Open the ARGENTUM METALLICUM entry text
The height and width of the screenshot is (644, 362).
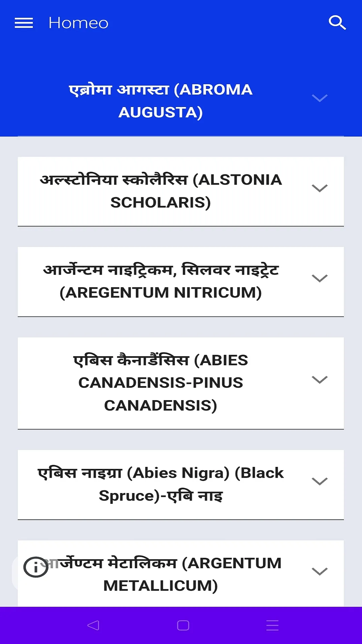pyautogui.click(x=161, y=574)
